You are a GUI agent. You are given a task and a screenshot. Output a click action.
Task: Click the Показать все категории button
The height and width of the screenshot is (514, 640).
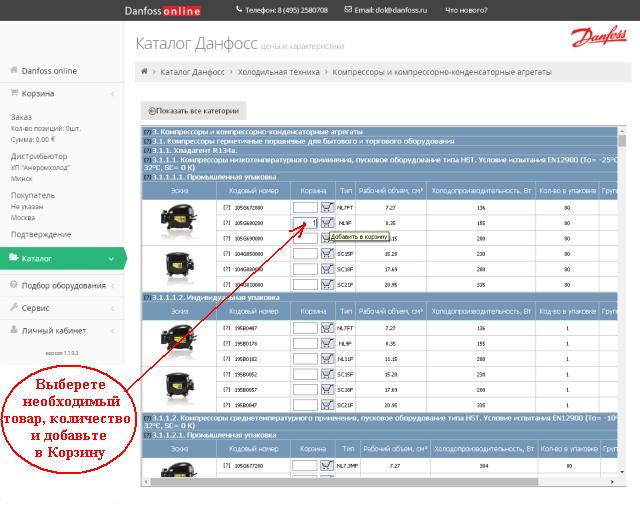pyautogui.click(x=195, y=111)
